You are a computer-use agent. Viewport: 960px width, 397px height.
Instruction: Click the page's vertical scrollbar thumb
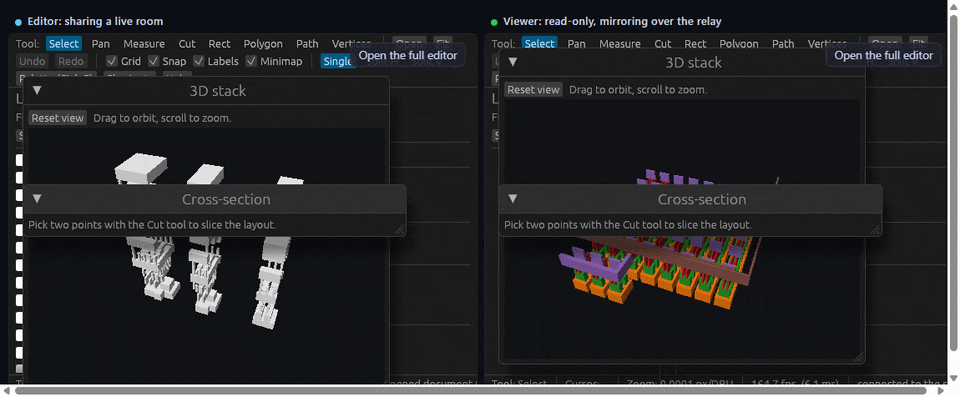[953, 183]
